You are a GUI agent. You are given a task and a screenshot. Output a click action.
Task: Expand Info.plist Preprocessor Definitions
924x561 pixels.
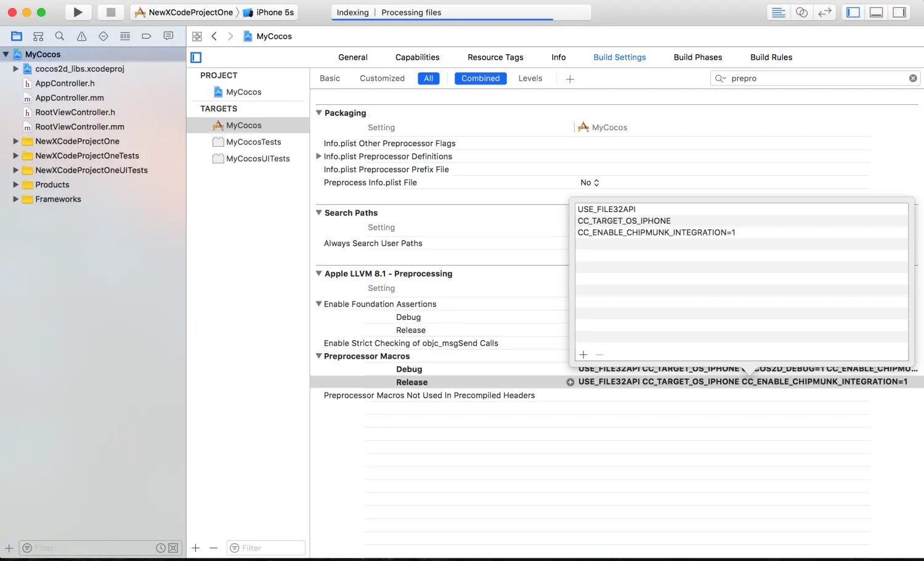(319, 157)
